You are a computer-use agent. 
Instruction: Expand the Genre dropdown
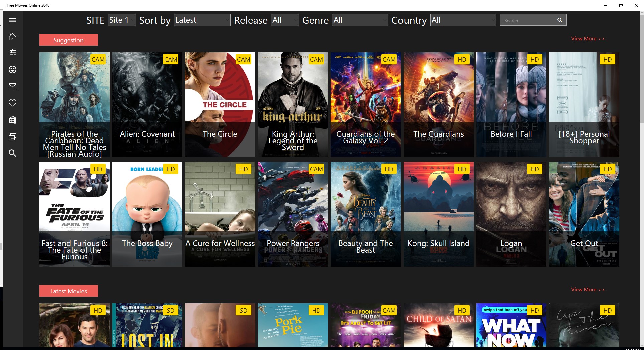[x=360, y=20]
